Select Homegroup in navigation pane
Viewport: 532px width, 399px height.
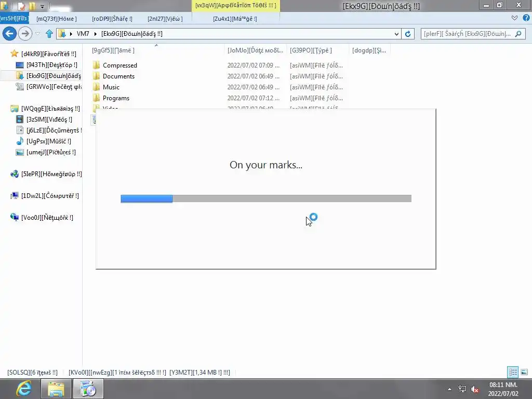click(x=51, y=174)
